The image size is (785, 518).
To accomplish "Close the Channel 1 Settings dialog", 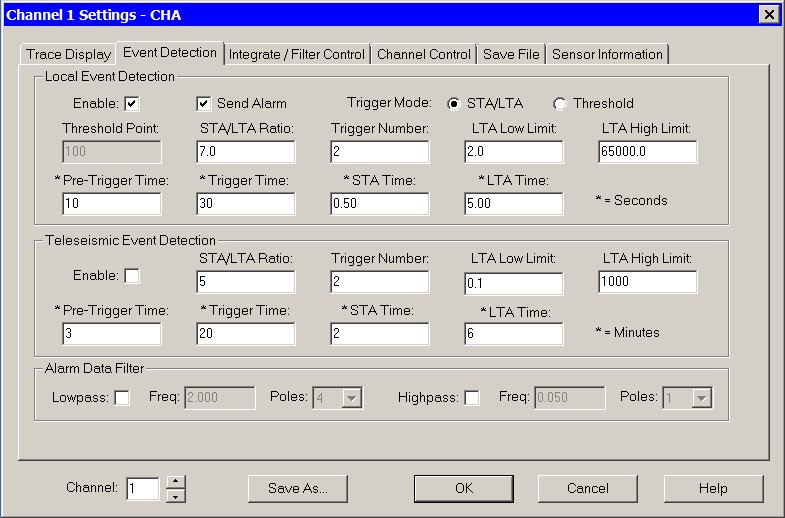I will pos(768,14).
